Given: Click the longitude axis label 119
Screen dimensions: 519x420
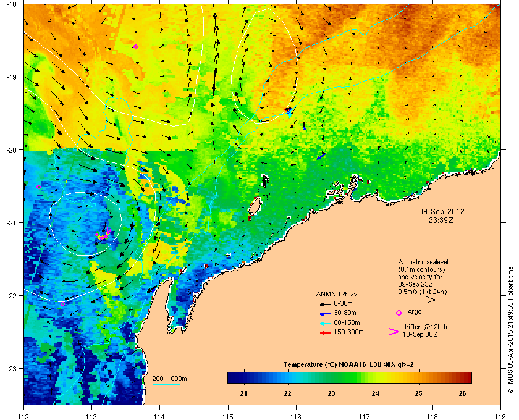Looking at the screenshot, I should [x=500, y=417].
